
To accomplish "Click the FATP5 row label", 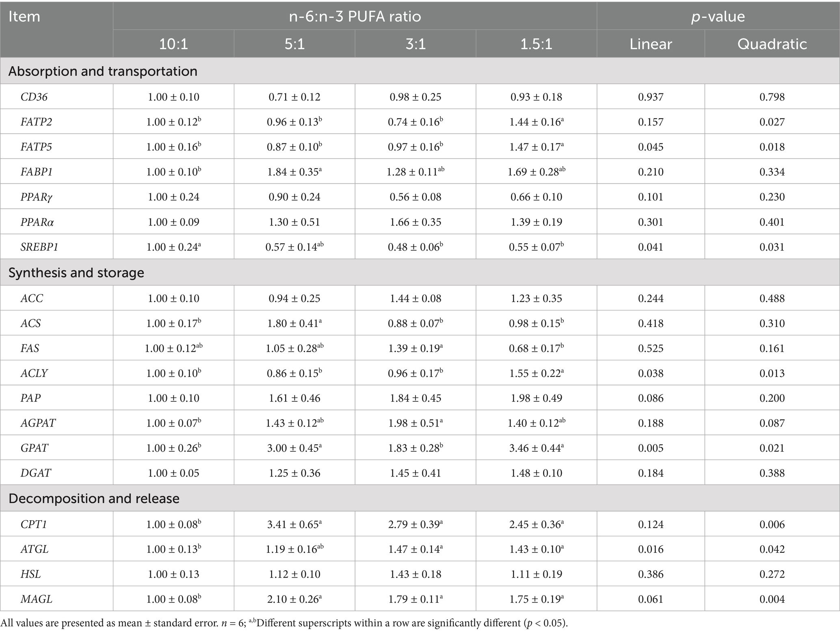I will (36, 147).
